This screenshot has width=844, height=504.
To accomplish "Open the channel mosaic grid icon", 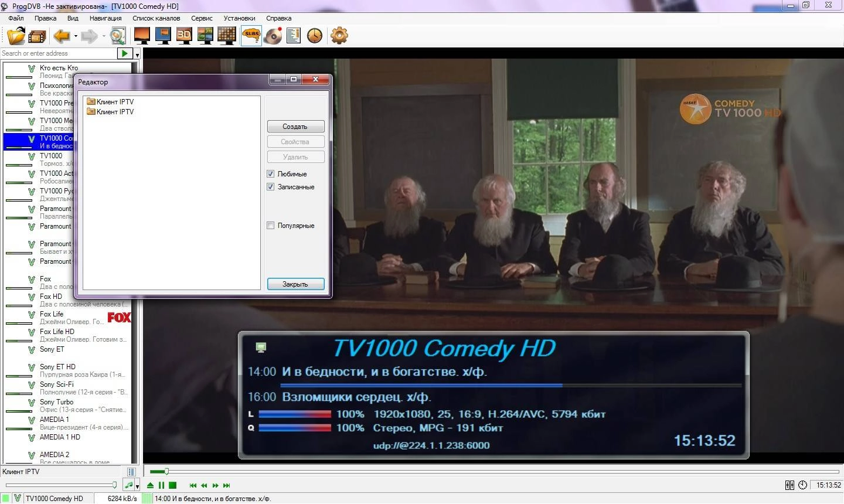I will click(x=226, y=36).
